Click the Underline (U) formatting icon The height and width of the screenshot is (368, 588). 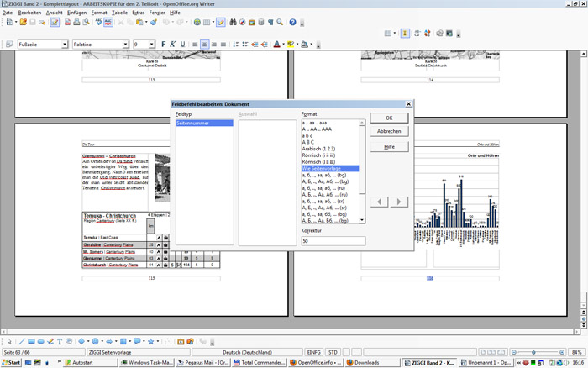[x=183, y=44]
